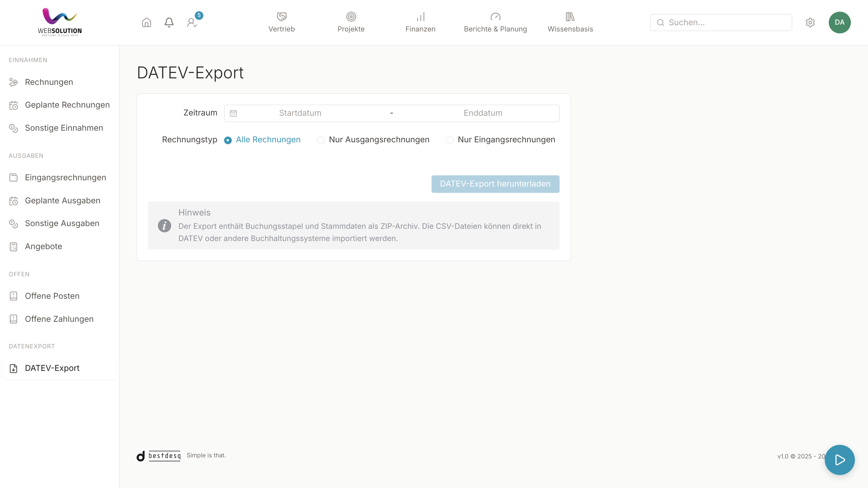Click the Hinweis heading text
This screenshot has width=868, height=488.
click(x=194, y=213)
